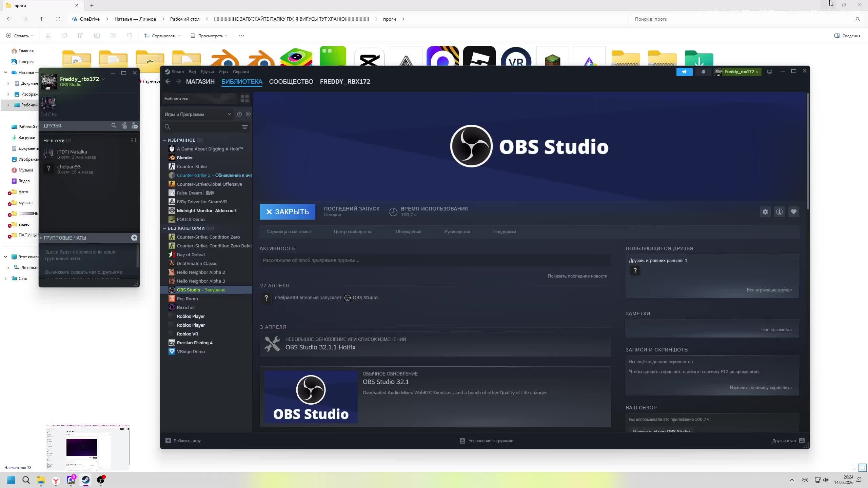This screenshot has width=868, height=488.
Task: Switch Steam to Big Picture mode icon
Action: (x=770, y=72)
